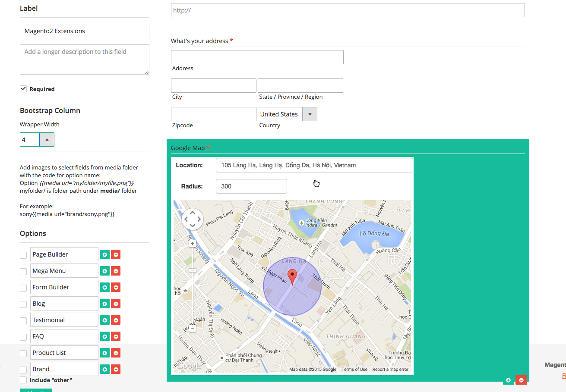The width and height of the screenshot is (566, 392).
Task: Open Terms of Use map link
Action: click(x=354, y=370)
